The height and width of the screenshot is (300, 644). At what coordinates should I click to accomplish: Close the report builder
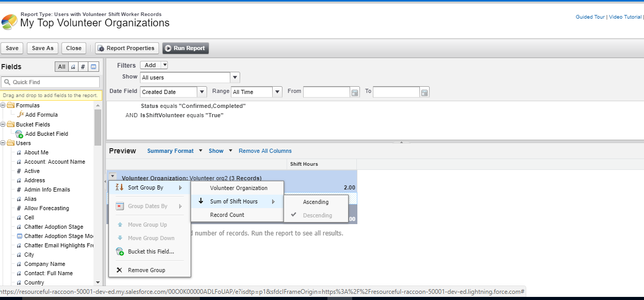coord(74,48)
